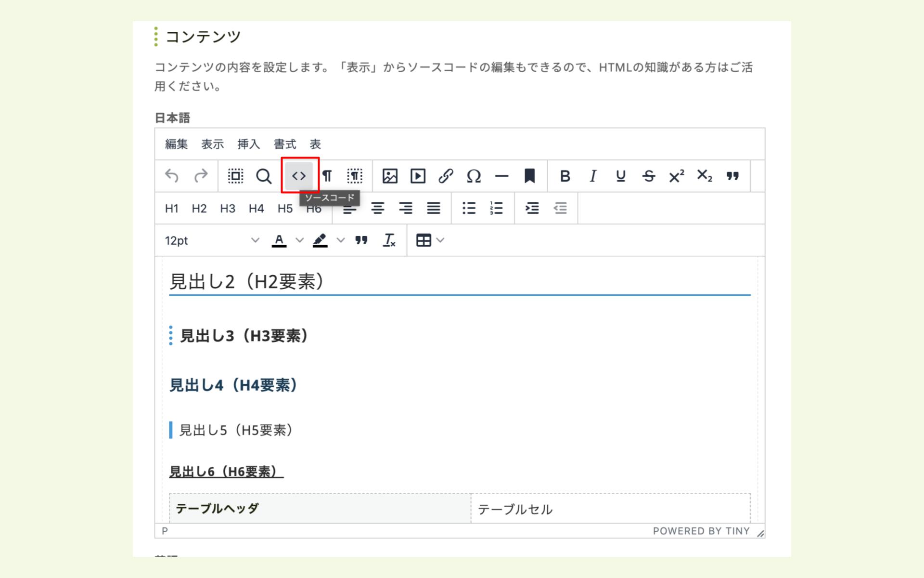Open the special character omega icon
Viewport: 924px width, 578px height.
click(474, 176)
